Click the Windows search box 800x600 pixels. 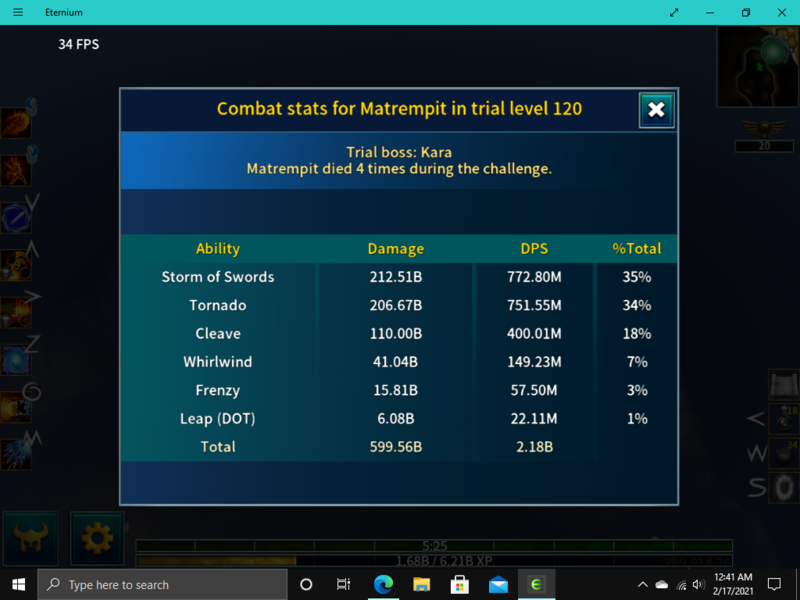pyautogui.click(x=162, y=585)
